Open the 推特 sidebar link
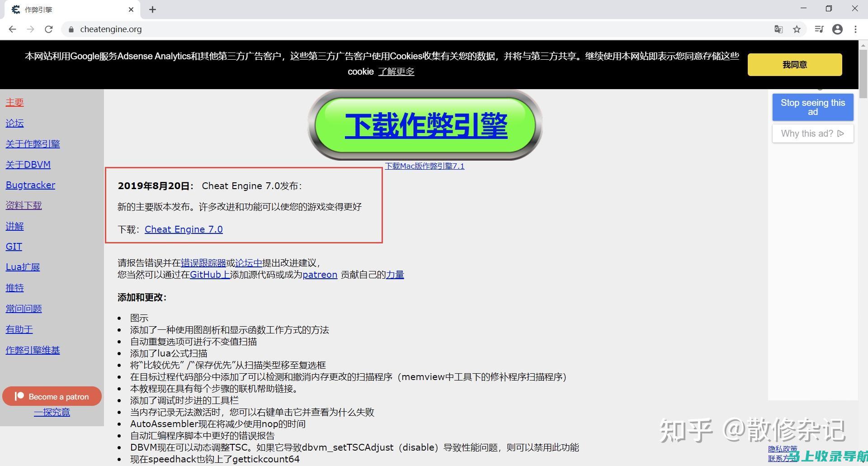The height and width of the screenshot is (466, 868). [x=14, y=288]
